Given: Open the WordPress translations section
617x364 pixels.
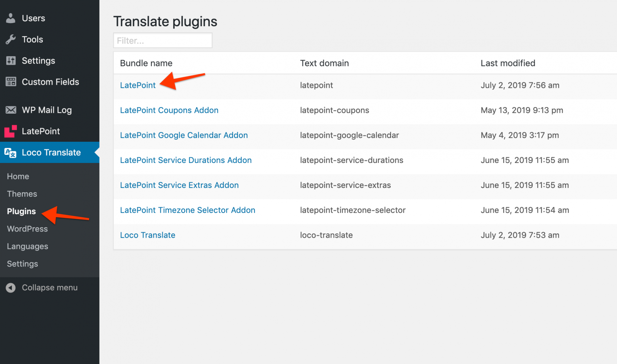Looking at the screenshot, I should 27,228.
